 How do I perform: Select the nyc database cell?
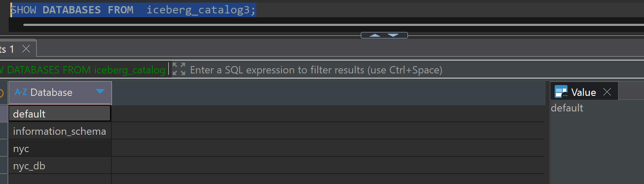point(60,148)
